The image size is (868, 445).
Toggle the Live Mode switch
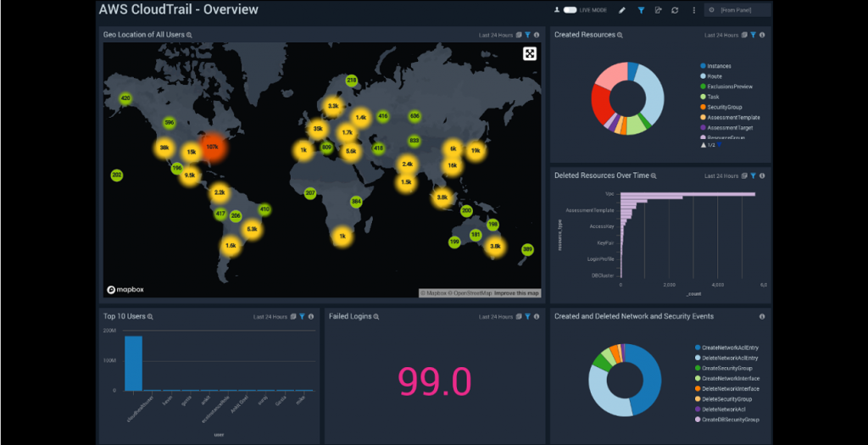[570, 10]
